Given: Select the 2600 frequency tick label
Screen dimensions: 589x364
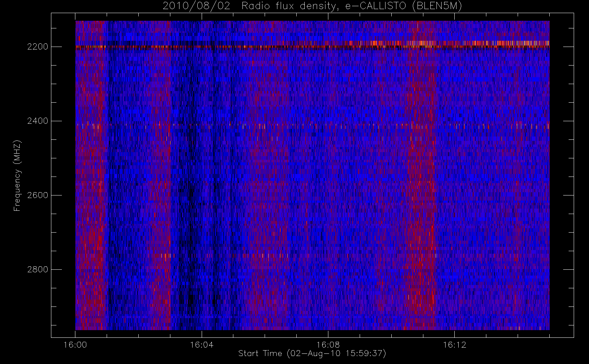Looking at the screenshot, I should pos(38,195).
